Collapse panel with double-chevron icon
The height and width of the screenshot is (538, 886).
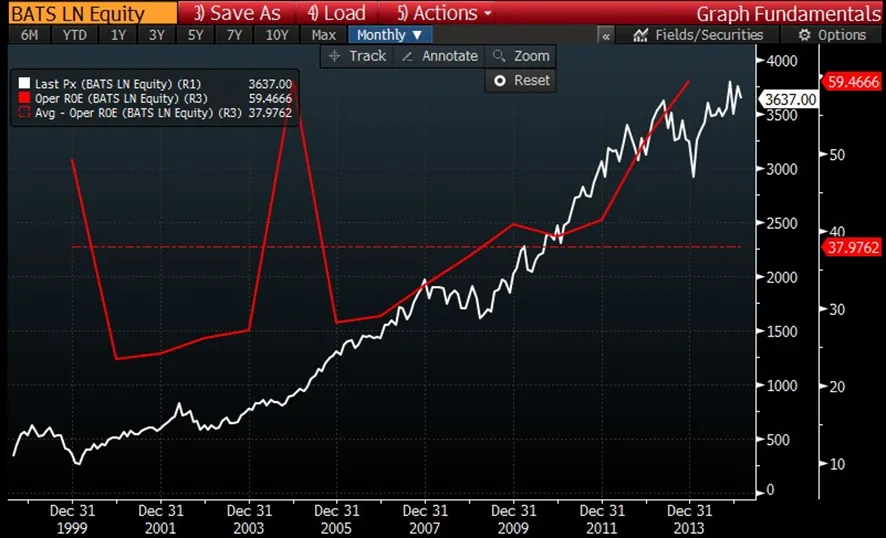pos(606,35)
